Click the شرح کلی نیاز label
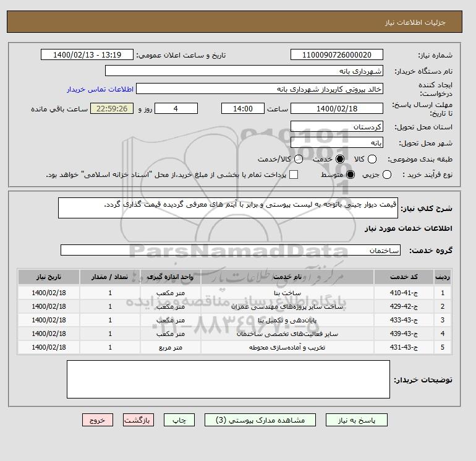This screenshot has width=476, height=461. coord(427,209)
